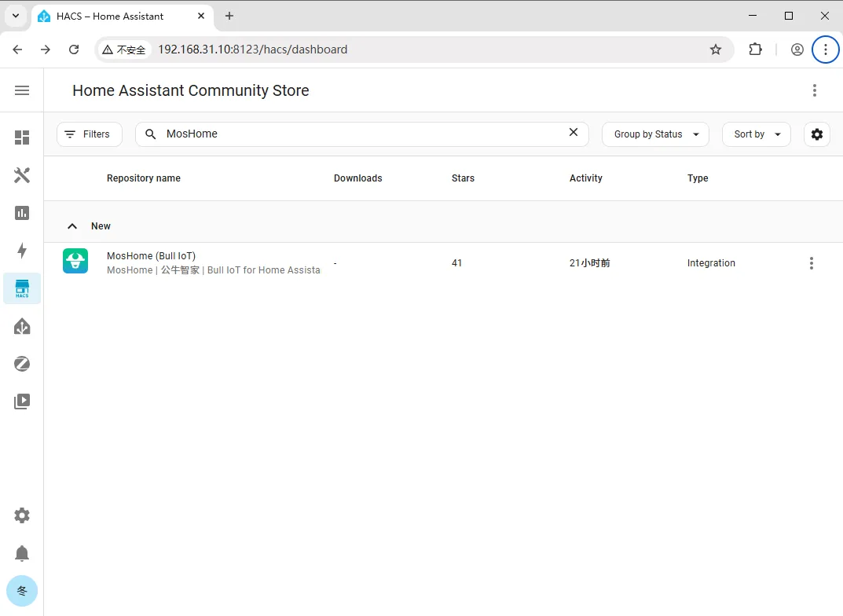The height and width of the screenshot is (616, 843).
Task: Open the HACS page three-dot overflow menu
Action: 815,90
